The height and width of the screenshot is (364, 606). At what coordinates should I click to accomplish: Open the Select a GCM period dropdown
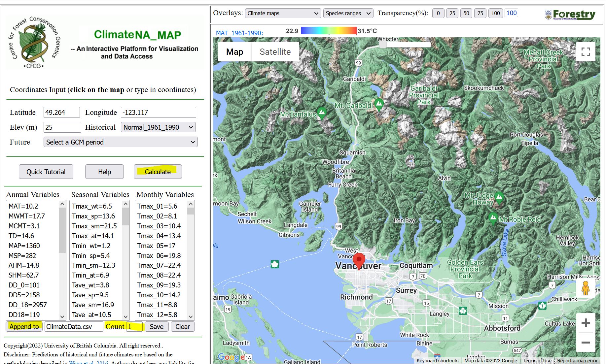pyautogui.click(x=121, y=142)
